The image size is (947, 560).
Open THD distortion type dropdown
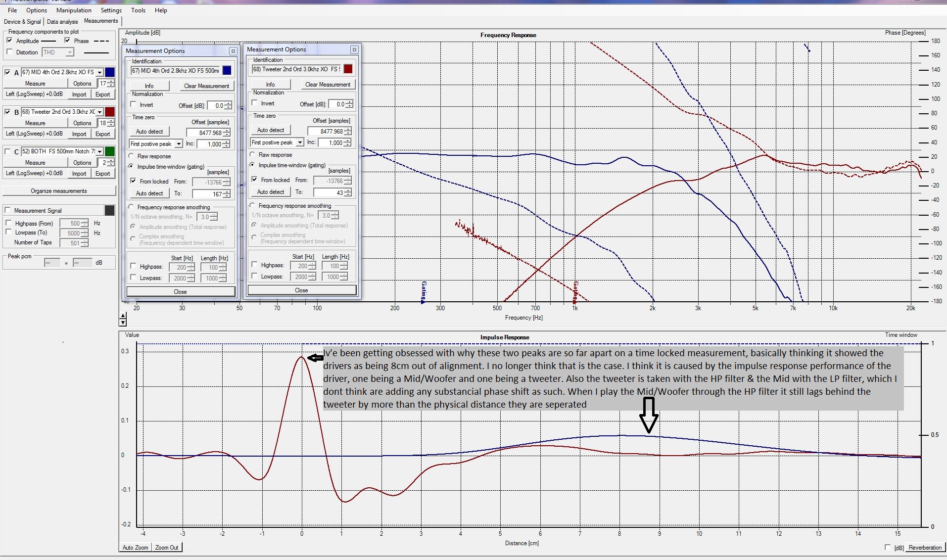(70, 52)
